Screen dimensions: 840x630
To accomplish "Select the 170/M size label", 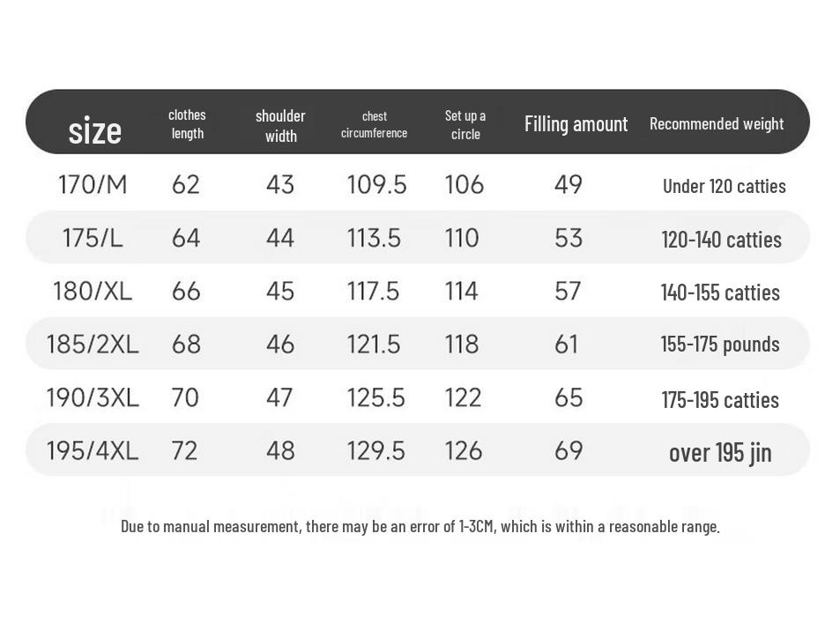I will [93, 184].
